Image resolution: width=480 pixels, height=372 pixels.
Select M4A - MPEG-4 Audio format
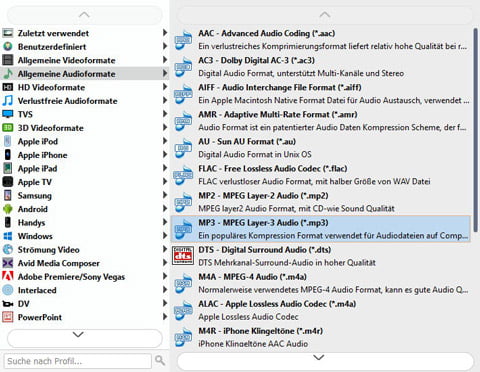321,283
